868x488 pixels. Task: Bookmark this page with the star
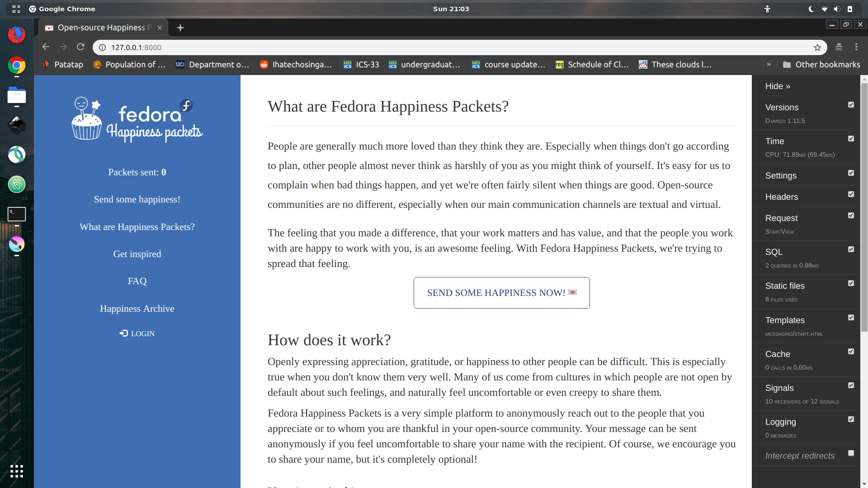817,47
